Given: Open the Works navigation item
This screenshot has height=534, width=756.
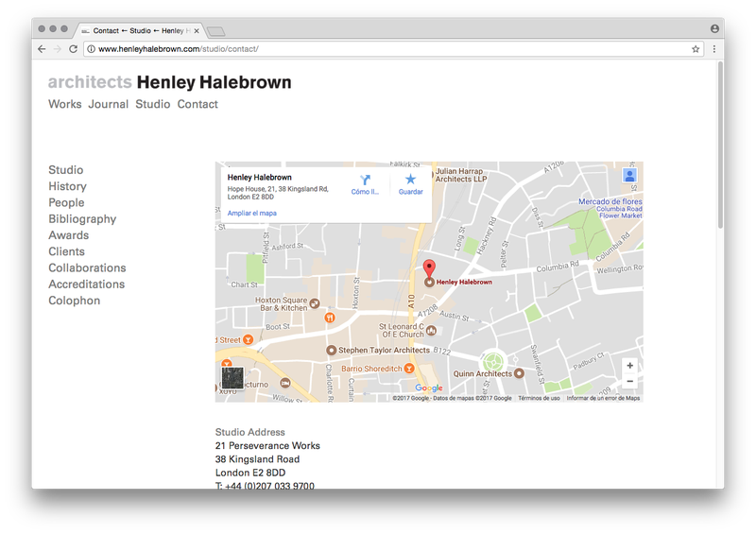Looking at the screenshot, I should click(64, 104).
